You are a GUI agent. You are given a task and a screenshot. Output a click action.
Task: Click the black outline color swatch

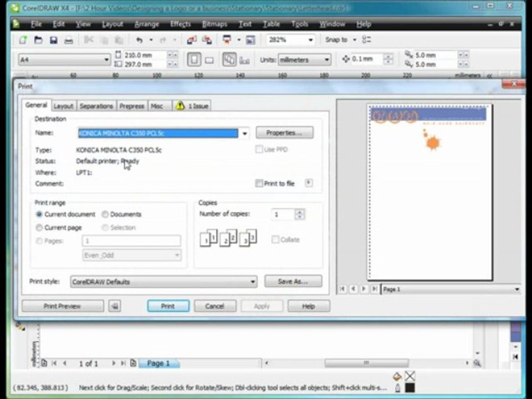(x=410, y=388)
